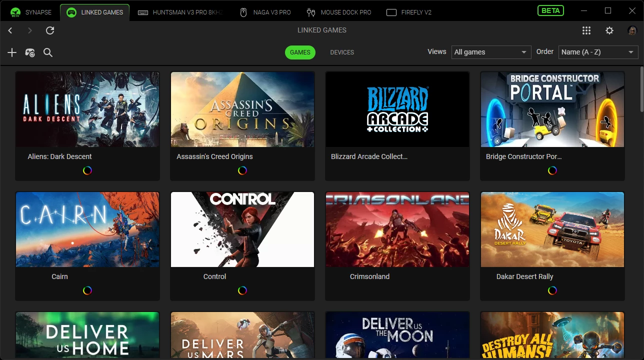The image size is (644, 360).
Task: Click the games list vertical scrollbar
Action: 641,89
